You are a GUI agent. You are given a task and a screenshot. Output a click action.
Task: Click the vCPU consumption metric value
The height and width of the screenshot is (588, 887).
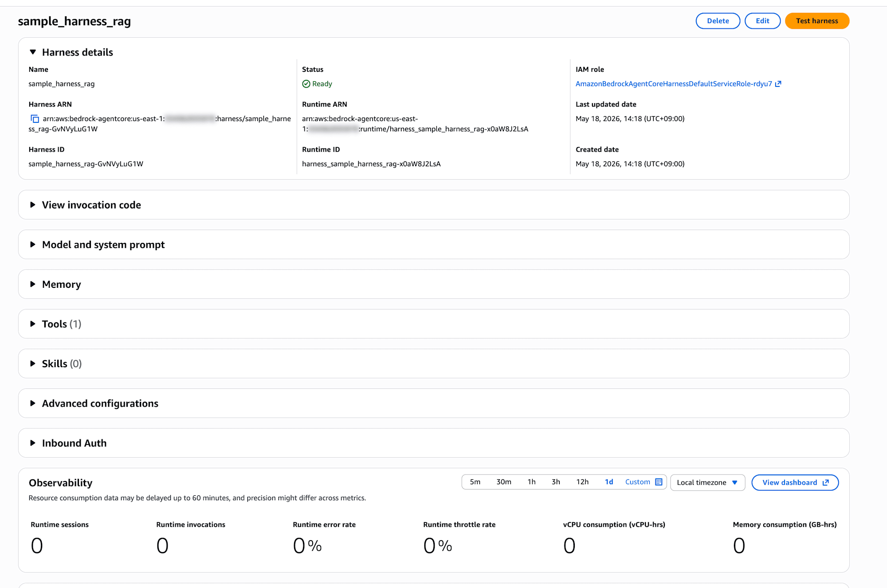coord(569,545)
